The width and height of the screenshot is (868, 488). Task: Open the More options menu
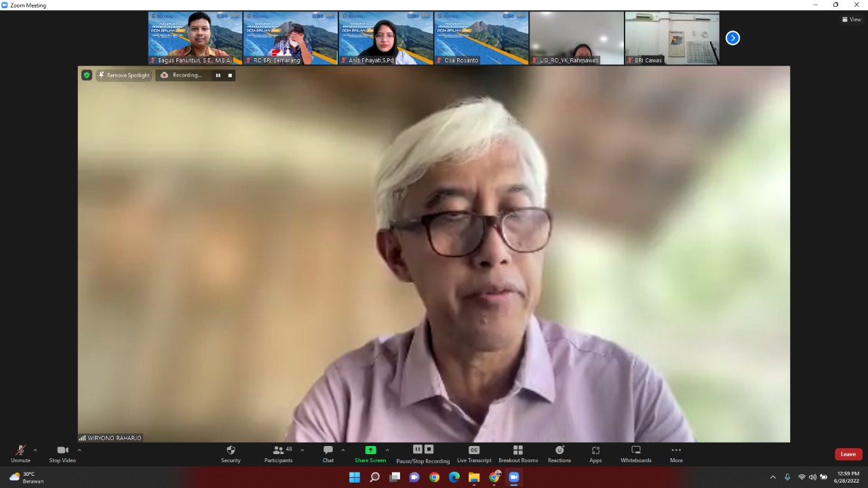[675, 454]
